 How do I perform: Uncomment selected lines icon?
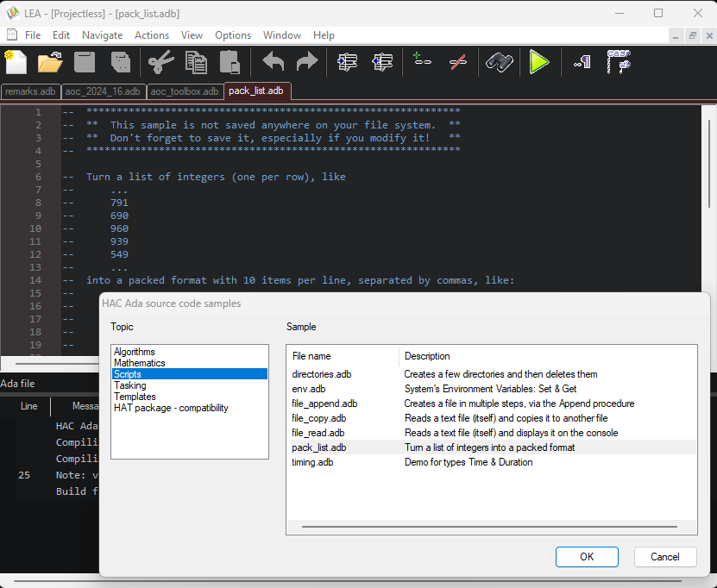coord(458,62)
